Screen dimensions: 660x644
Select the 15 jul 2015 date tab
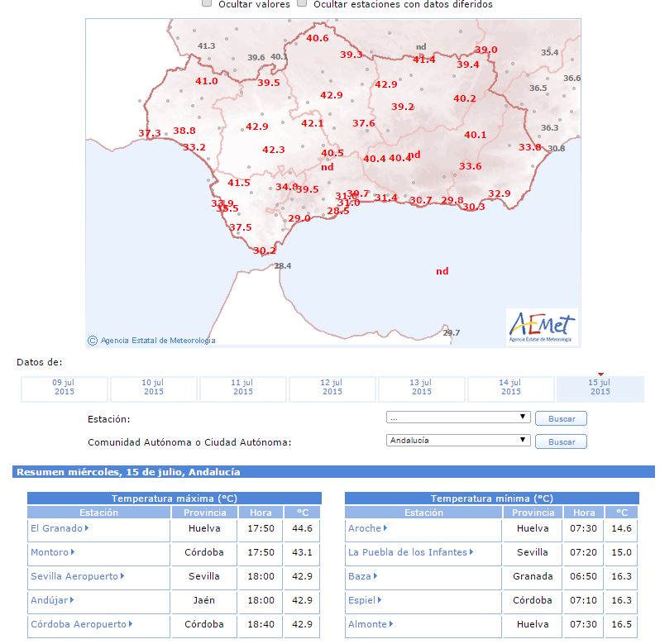tap(600, 387)
